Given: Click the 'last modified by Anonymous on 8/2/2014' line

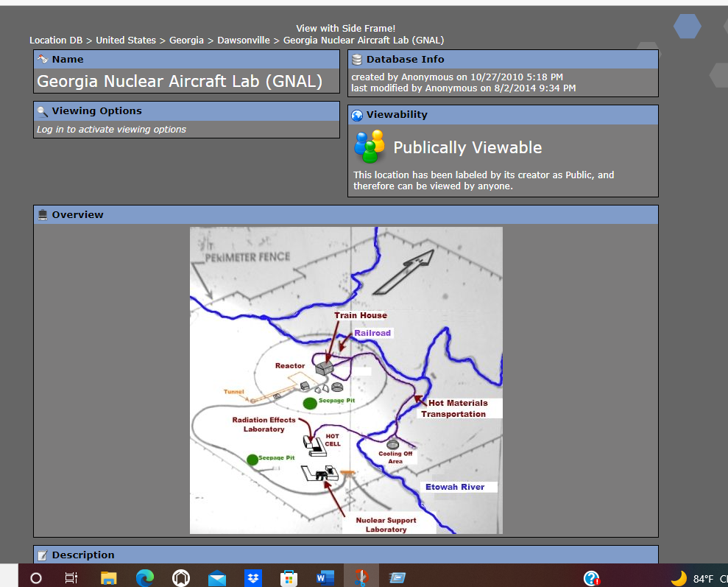Looking at the screenshot, I should (x=463, y=88).
